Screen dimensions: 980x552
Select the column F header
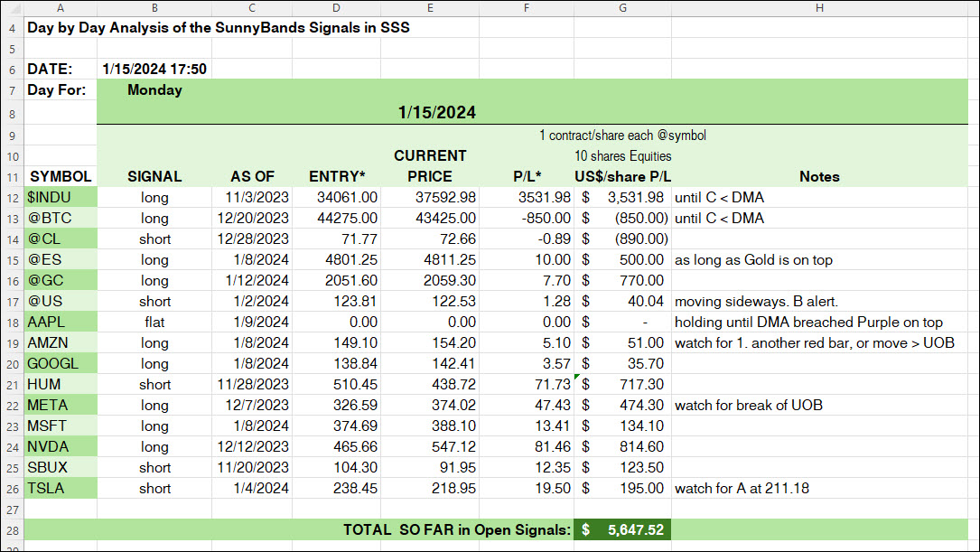tap(527, 8)
